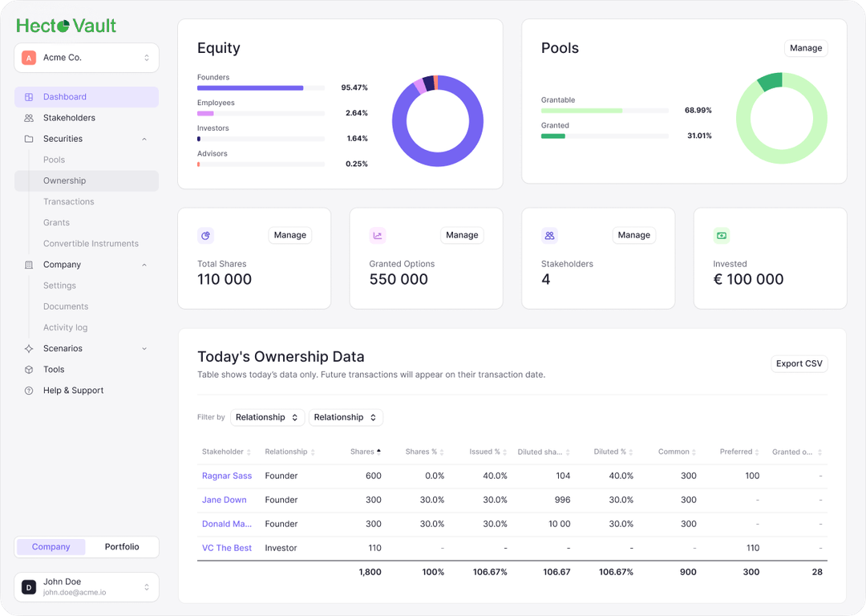Open the Securities folder icon
The height and width of the screenshot is (616, 866).
pyautogui.click(x=28, y=139)
